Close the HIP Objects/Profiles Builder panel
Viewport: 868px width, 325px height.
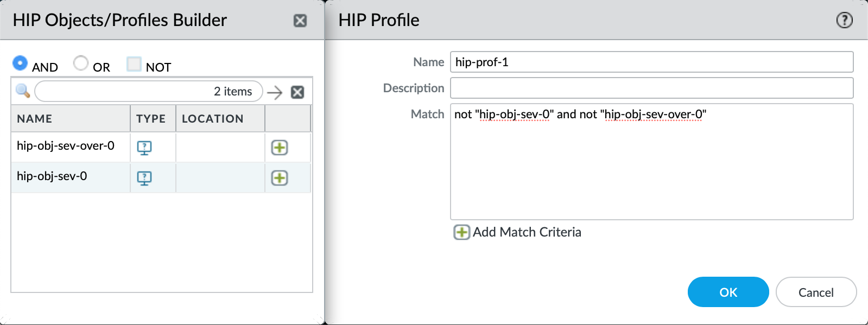pos(300,21)
